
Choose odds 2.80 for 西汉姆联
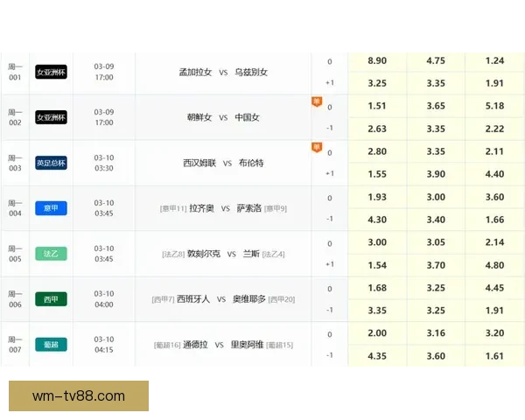(377, 151)
